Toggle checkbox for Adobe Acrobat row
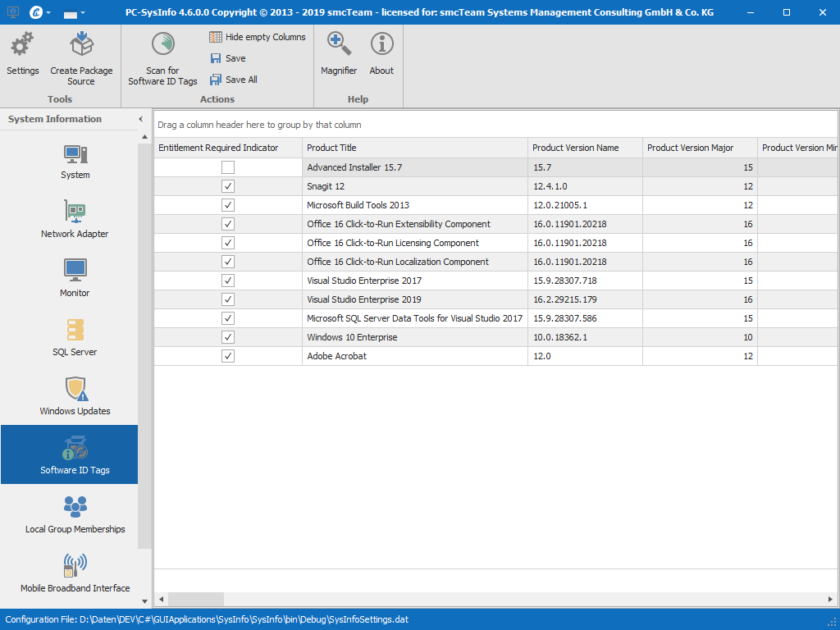The width and height of the screenshot is (840, 630). (228, 356)
